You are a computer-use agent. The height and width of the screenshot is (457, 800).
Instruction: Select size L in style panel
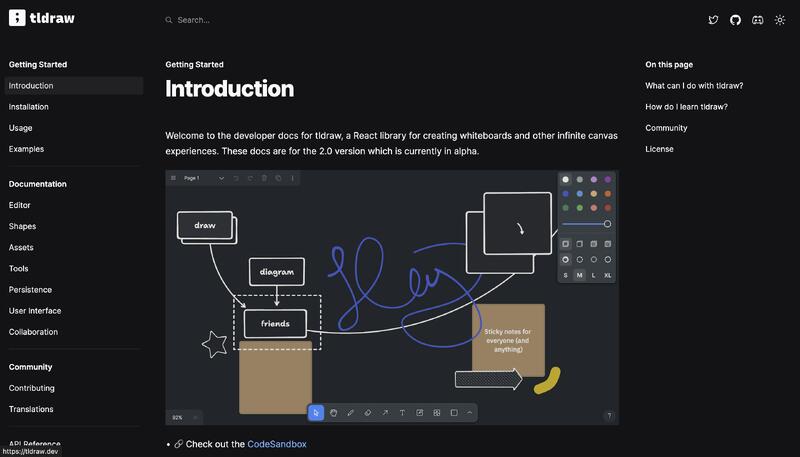pos(593,275)
